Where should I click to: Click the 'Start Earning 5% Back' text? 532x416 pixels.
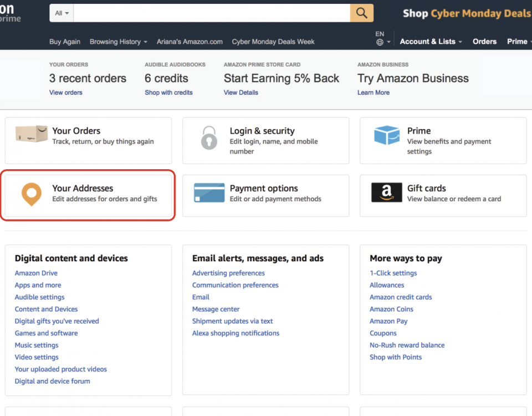282,78
